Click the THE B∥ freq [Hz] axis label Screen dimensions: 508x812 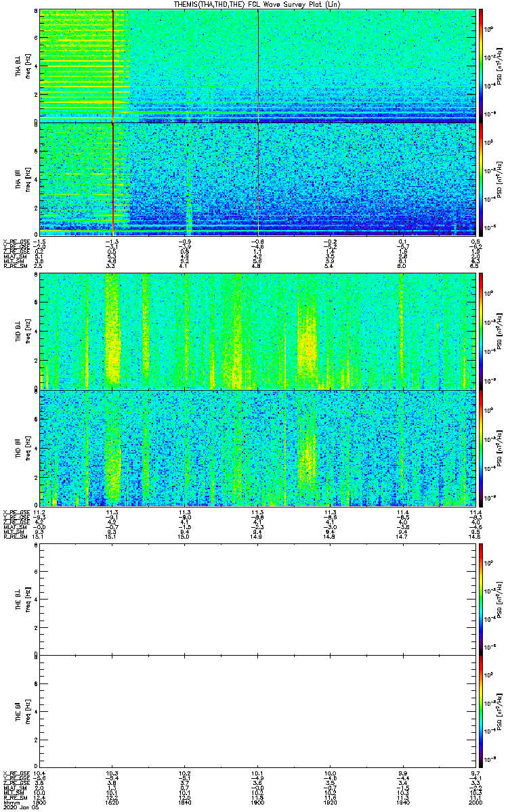27,710
